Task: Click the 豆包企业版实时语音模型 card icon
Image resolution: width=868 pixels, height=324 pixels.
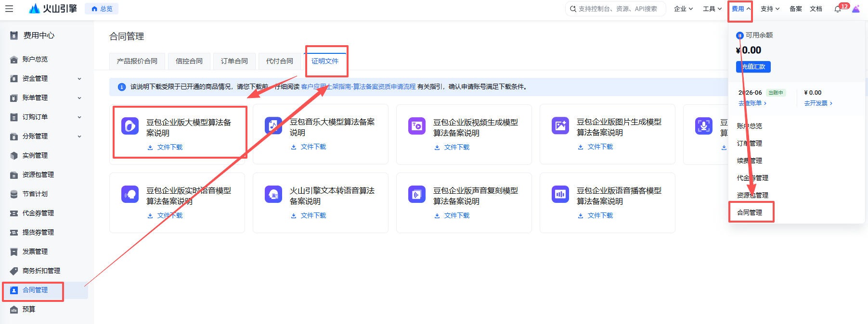Action: pyautogui.click(x=130, y=194)
